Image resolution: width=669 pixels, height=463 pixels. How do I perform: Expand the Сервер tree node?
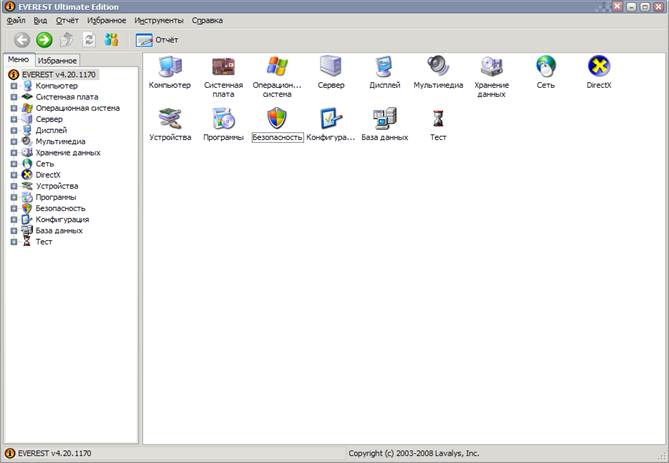pos(14,119)
